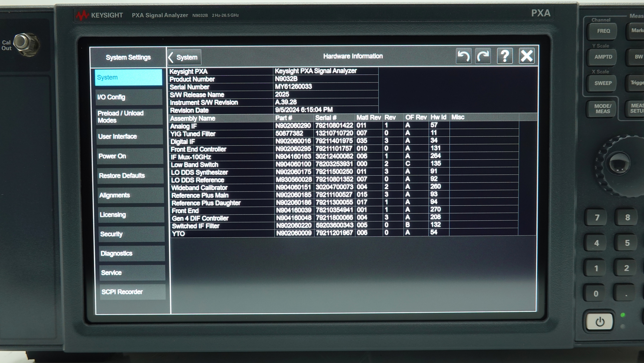Select the Analog IF assembly row
Viewport: 644px width, 363px height.
pos(344,126)
